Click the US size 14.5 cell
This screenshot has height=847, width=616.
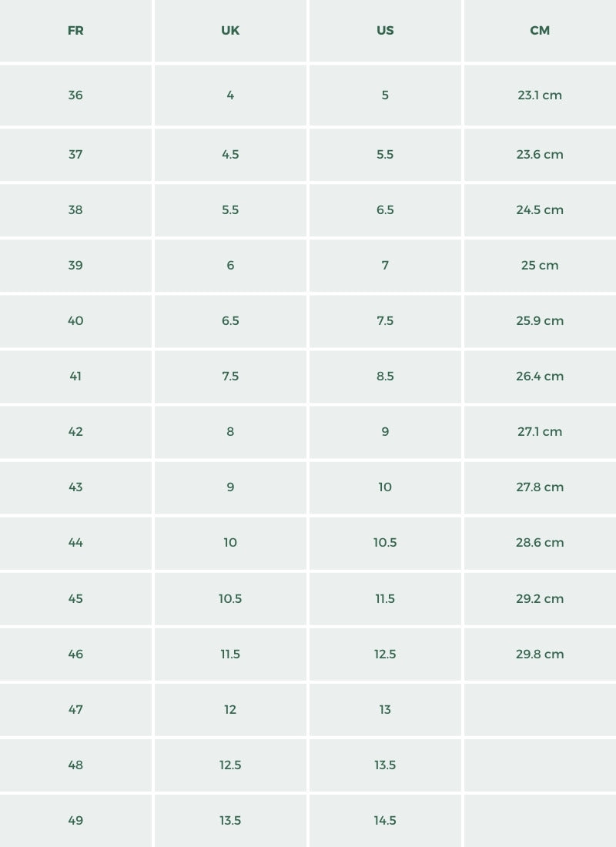point(385,821)
